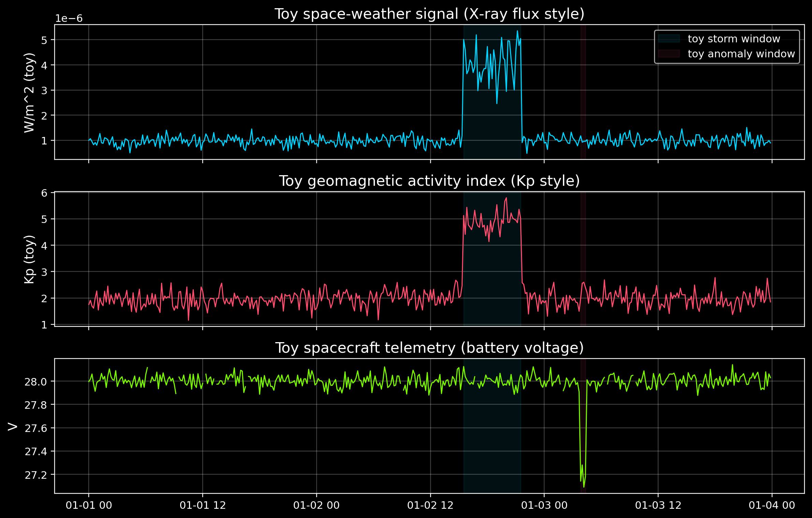Image resolution: width=812 pixels, height=518 pixels.
Task: Click the Kp (toy) y-axis label
Action: point(29,259)
